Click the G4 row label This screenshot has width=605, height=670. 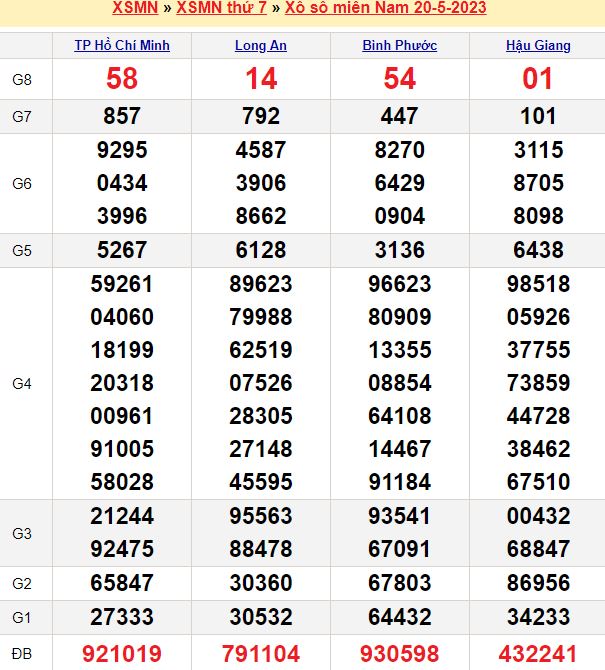[x=22, y=383]
